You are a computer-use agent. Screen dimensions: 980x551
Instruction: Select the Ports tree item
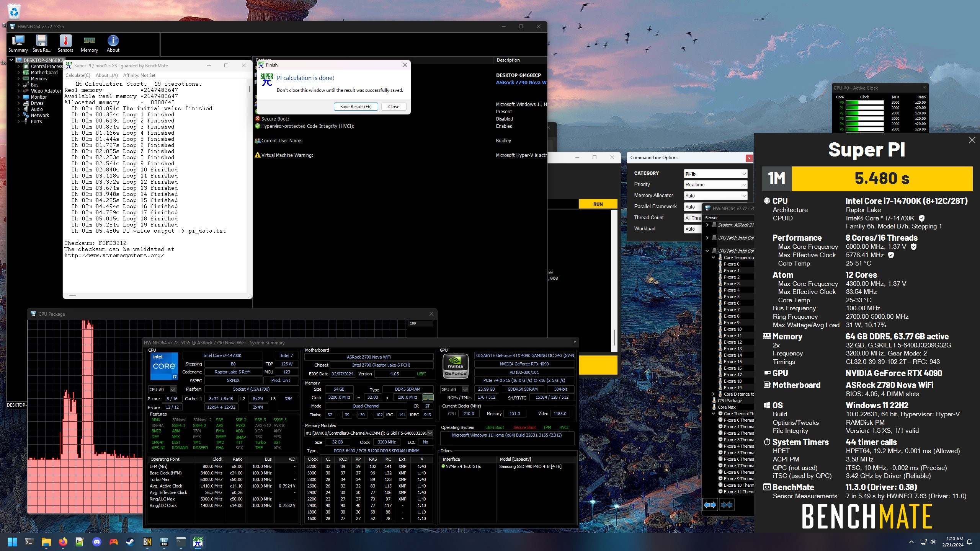pyautogui.click(x=36, y=121)
